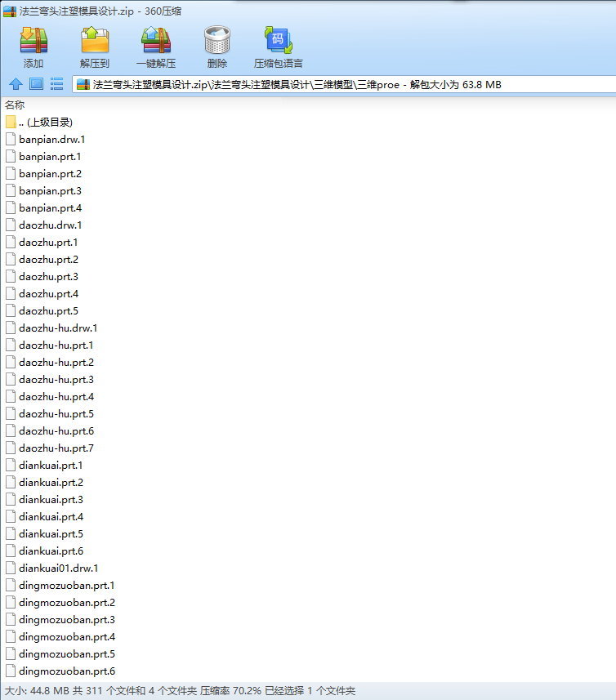The width and height of the screenshot is (616, 700).
Task: Select file banpian.prt.3
Action: point(44,191)
